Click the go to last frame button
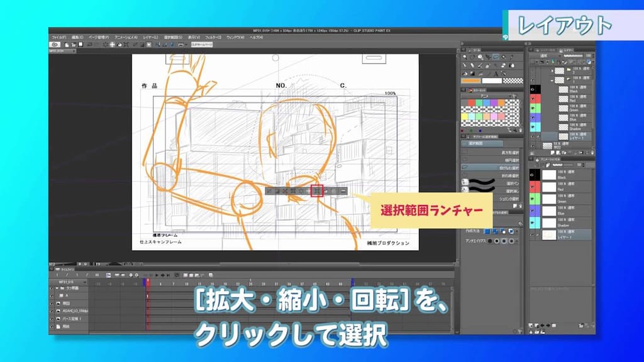 [x=169, y=275]
